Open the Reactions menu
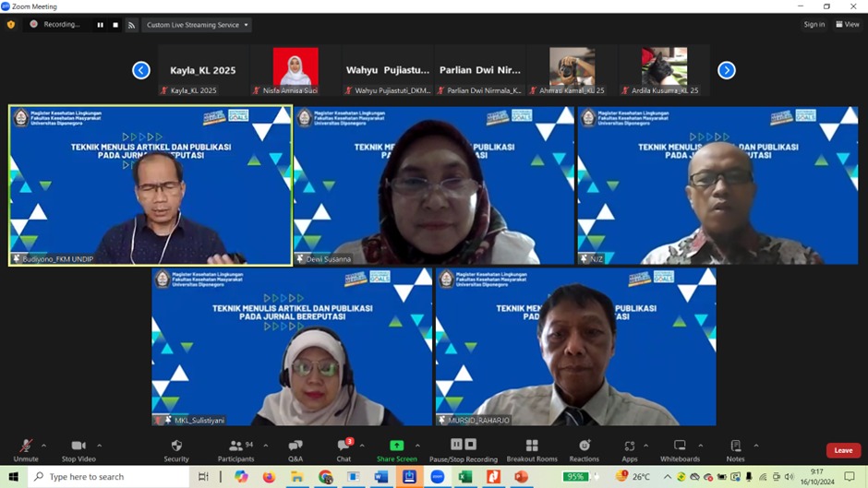Image resolution: width=868 pixels, height=488 pixels. point(584,446)
